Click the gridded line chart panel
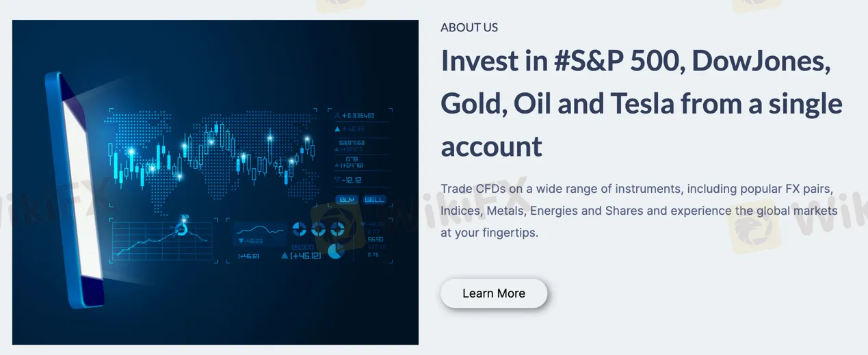This screenshot has width=868, height=355. coord(161,240)
